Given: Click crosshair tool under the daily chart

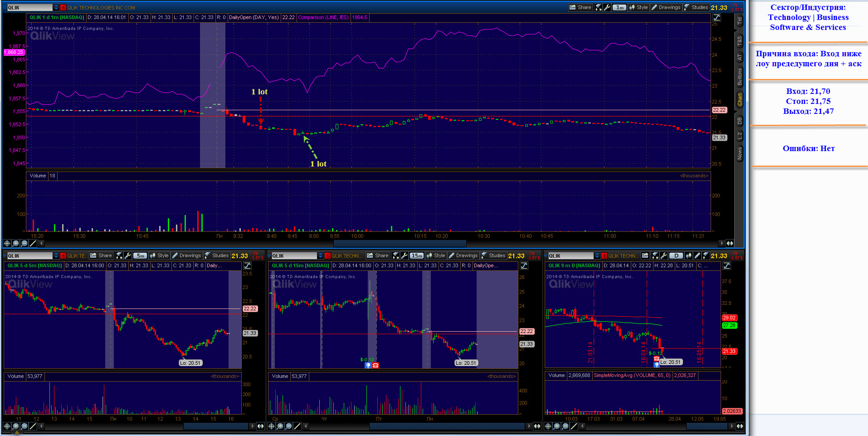Looking at the screenshot, I should point(548,426).
